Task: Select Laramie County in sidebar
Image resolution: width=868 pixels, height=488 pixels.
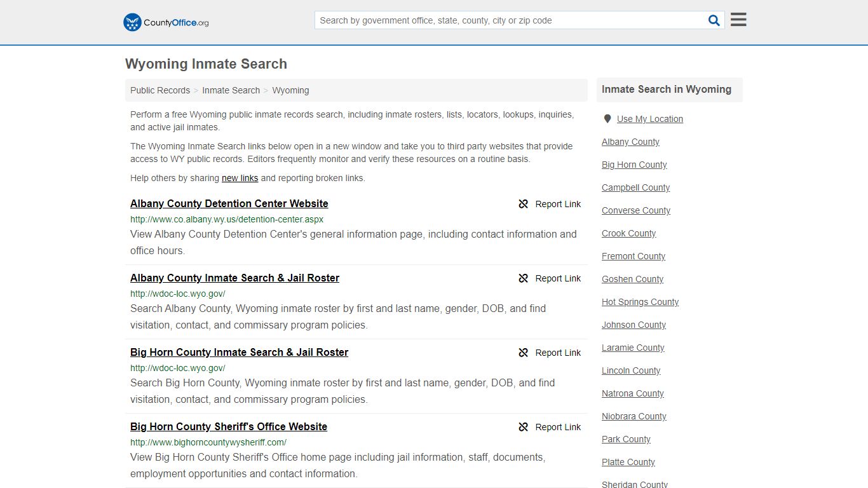Action: tap(633, 348)
